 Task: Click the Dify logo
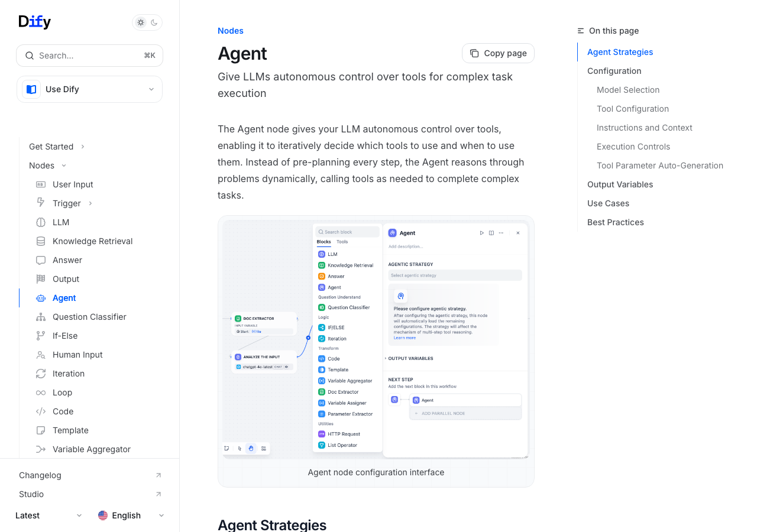tap(35, 22)
